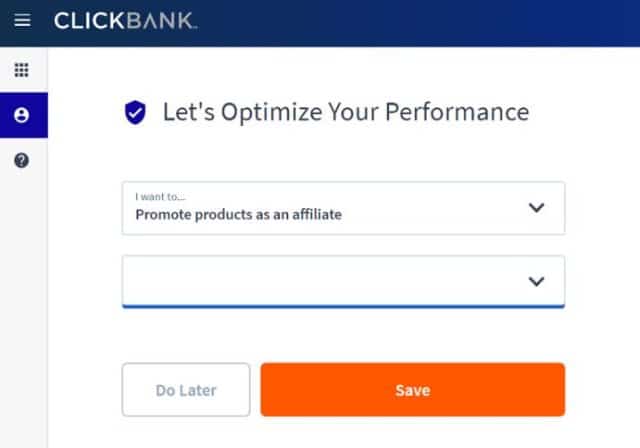Click the ClickBank logo

(126, 20)
